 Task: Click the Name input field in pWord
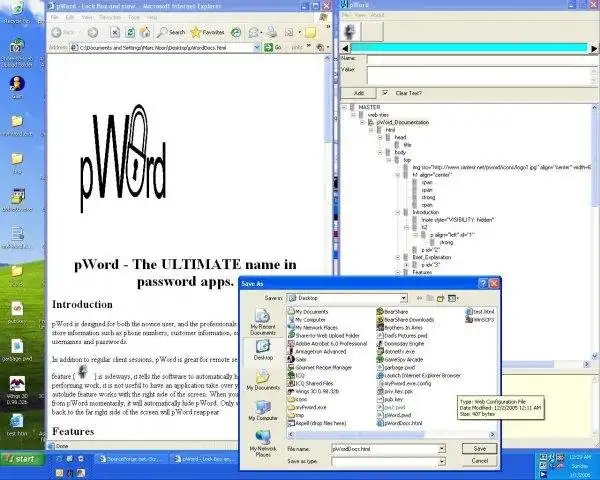[483, 59]
